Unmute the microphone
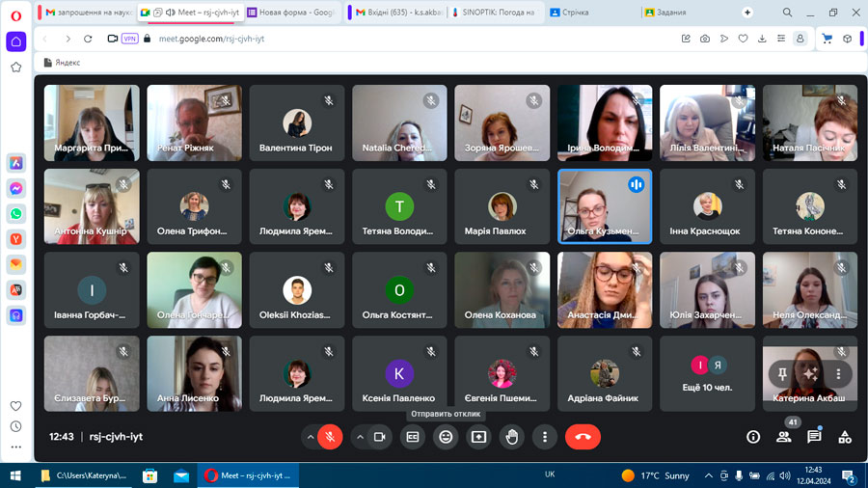This screenshot has width=868, height=488. tap(330, 437)
